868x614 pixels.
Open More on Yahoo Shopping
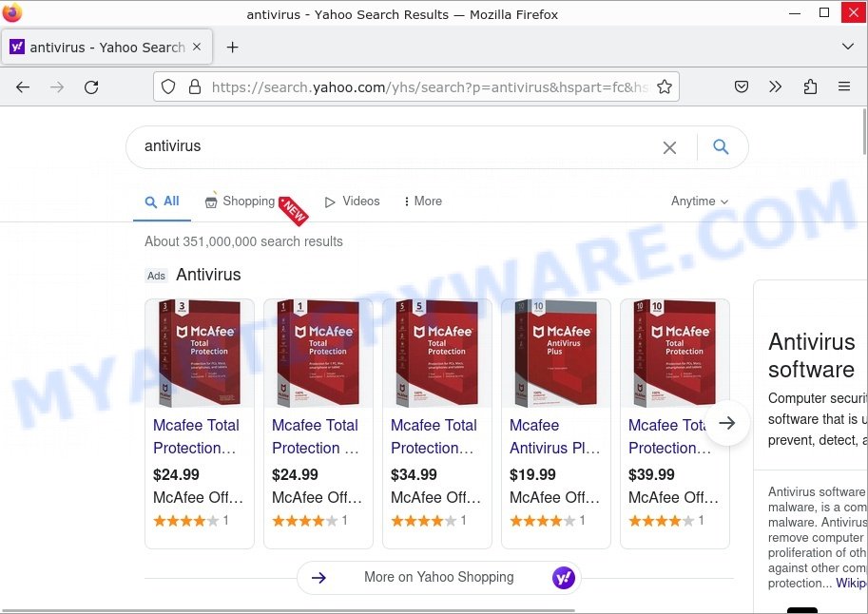[438, 578]
